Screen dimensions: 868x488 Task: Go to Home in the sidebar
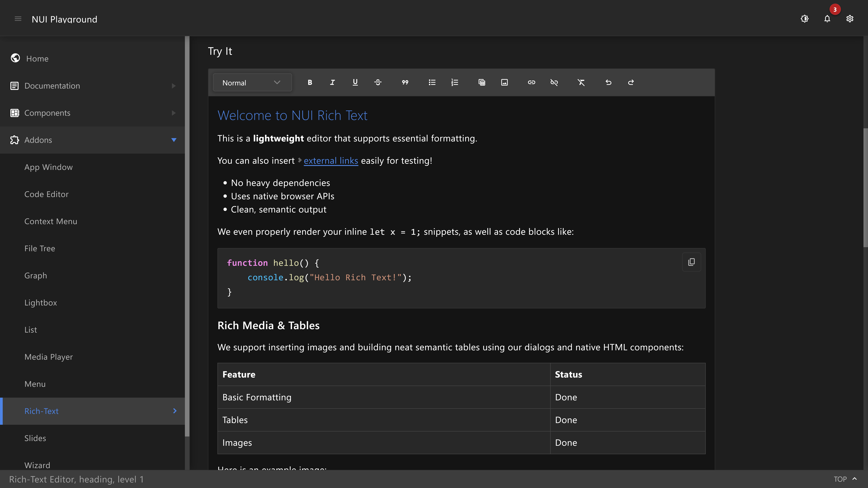pos(92,59)
